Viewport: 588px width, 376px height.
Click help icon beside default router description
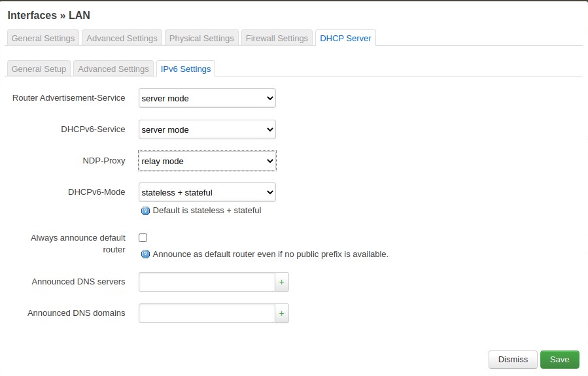tap(146, 254)
